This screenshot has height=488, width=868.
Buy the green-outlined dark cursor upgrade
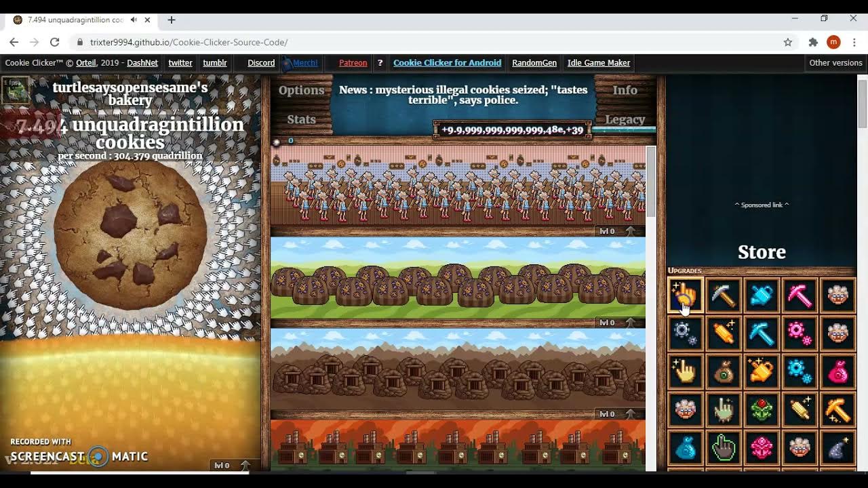pyautogui.click(x=724, y=447)
